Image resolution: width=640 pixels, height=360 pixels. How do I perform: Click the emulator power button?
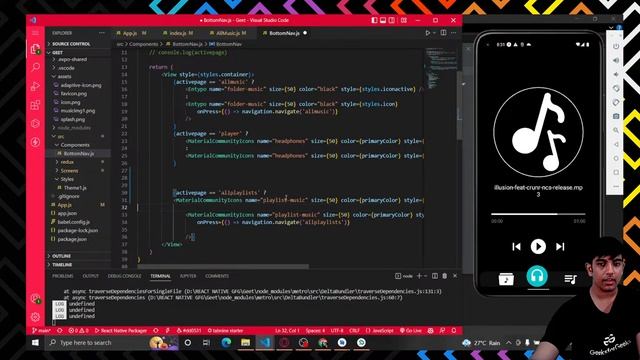pos(616,47)
